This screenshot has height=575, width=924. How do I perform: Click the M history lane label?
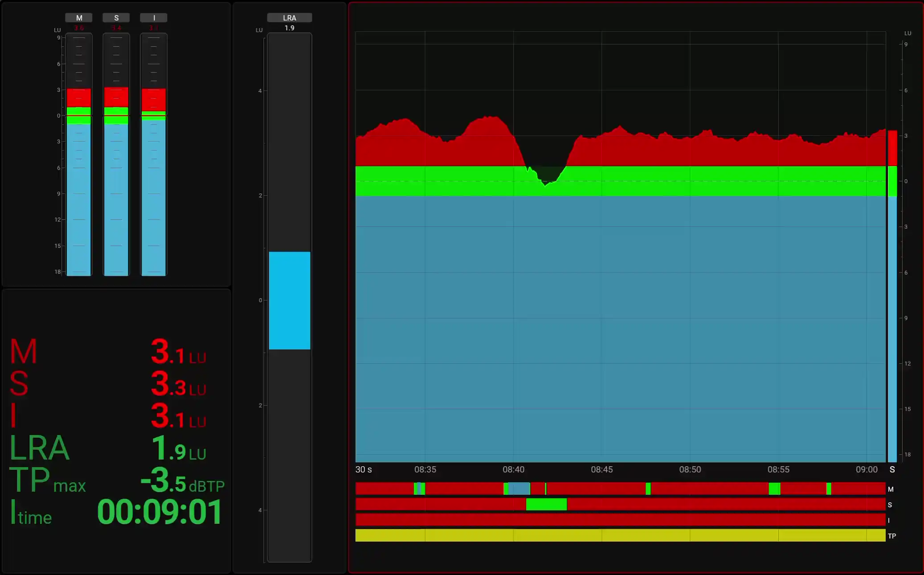coord(891,489)
